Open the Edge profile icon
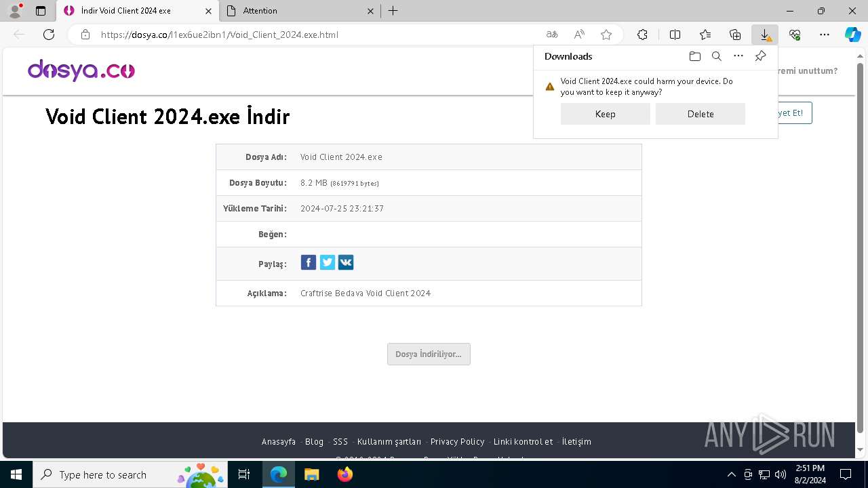The height and width of the screenshot is (488, 868). coord(14,11)
